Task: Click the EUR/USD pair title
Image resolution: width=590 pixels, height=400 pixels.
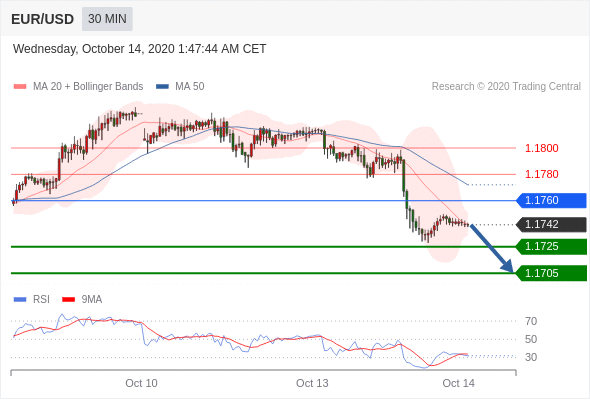Action: [43, 19]
